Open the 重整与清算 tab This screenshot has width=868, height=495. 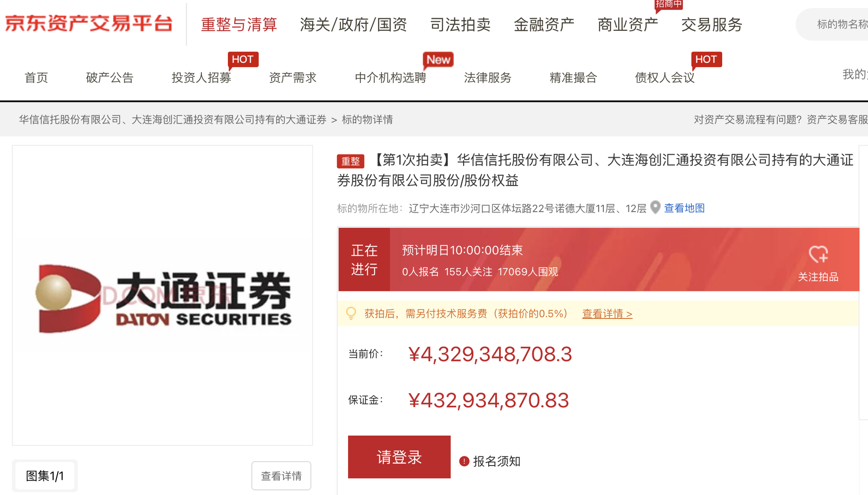click(x=239, y=25)
